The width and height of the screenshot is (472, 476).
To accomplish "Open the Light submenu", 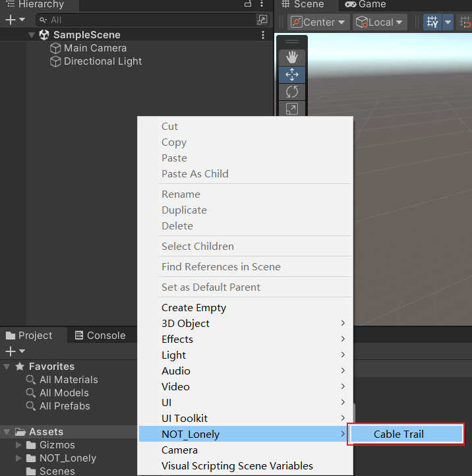I will tap(245, 355).
